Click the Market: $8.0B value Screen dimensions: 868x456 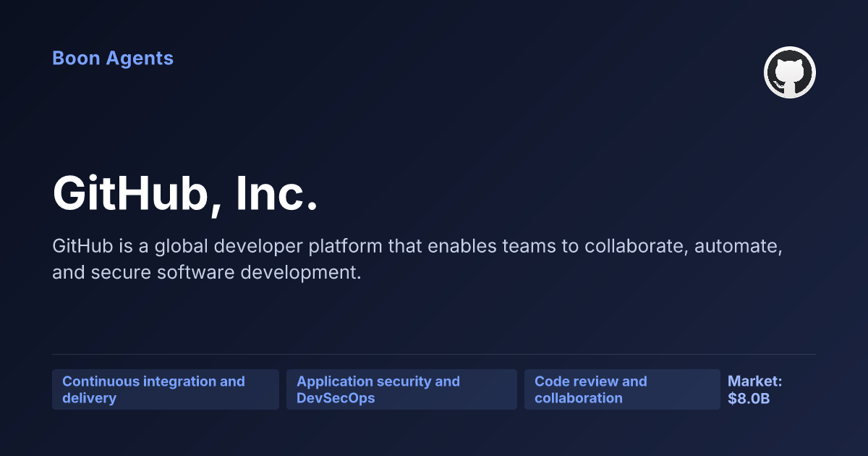755,389
